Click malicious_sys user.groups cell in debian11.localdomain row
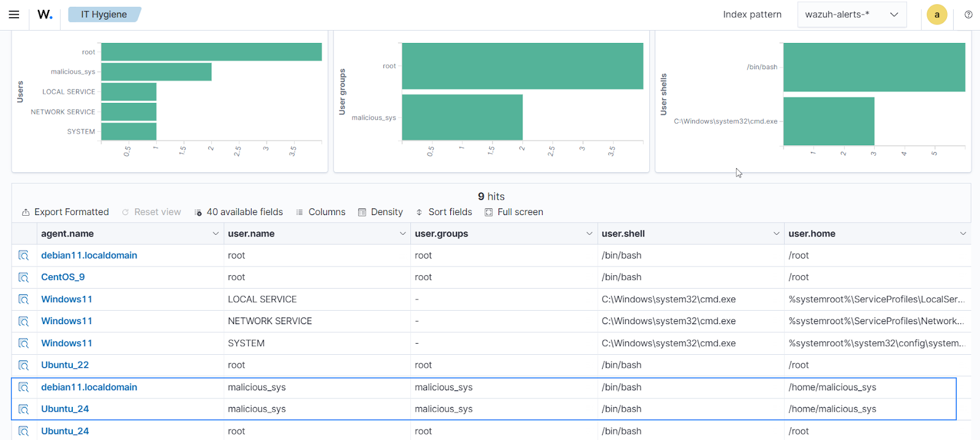 tap(504, 387)
